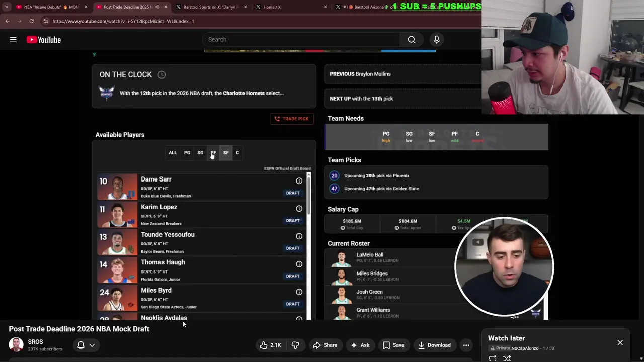Filter available players by PF
Screen dimensions: 644x362
[213, 153]
